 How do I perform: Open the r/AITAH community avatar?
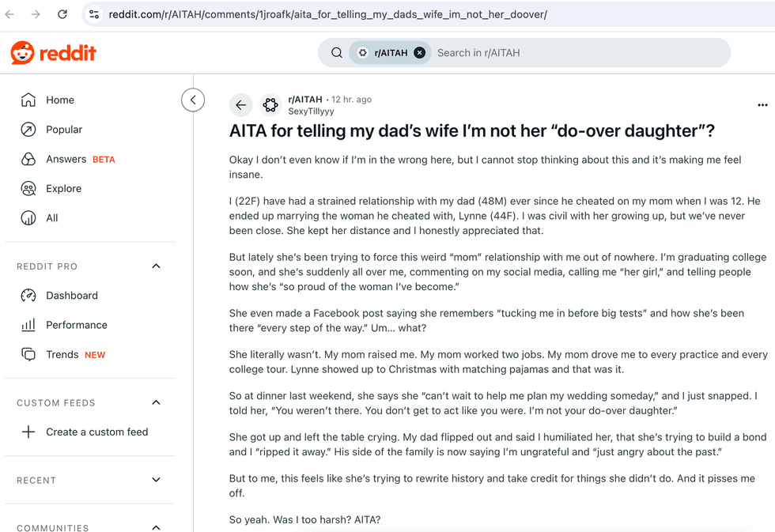[x=270, y=104]
